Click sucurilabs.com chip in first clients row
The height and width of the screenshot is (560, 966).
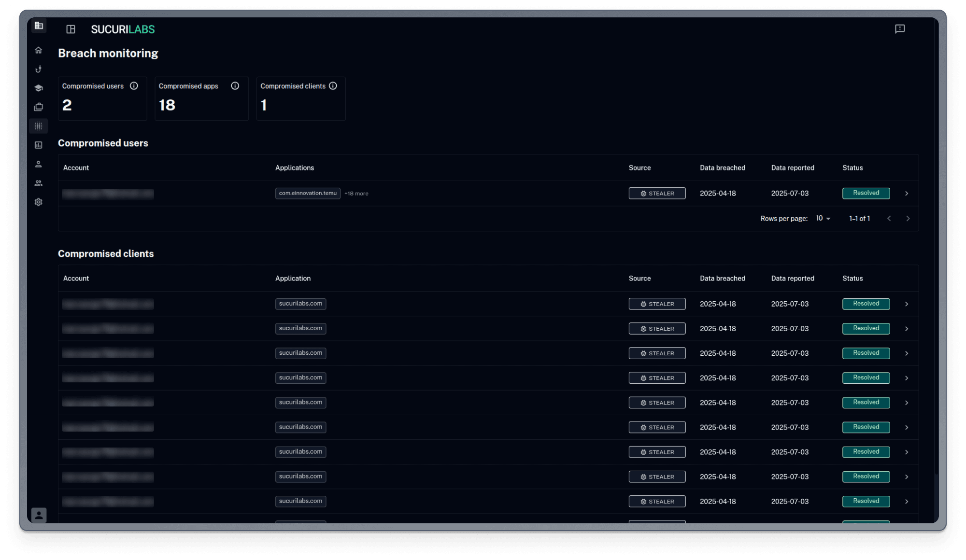coord(300,304)
